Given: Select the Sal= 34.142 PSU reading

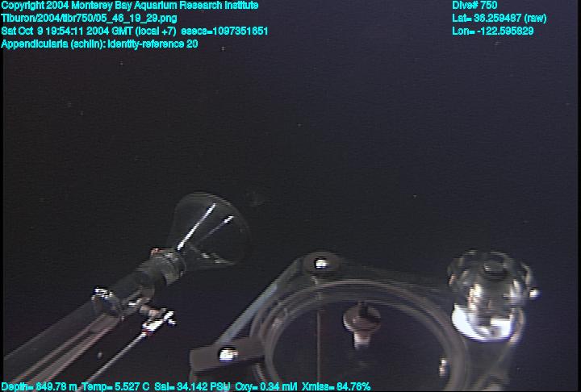Looking at the screenshot, I should (192, 387).
